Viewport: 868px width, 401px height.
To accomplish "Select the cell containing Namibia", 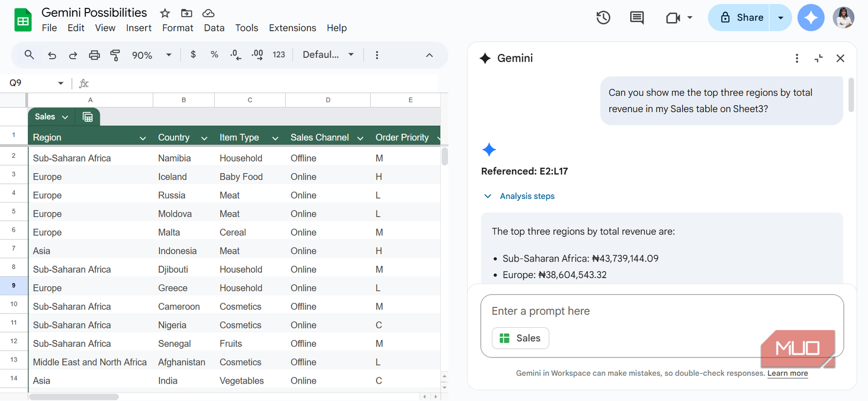I will tap(184, 158).
